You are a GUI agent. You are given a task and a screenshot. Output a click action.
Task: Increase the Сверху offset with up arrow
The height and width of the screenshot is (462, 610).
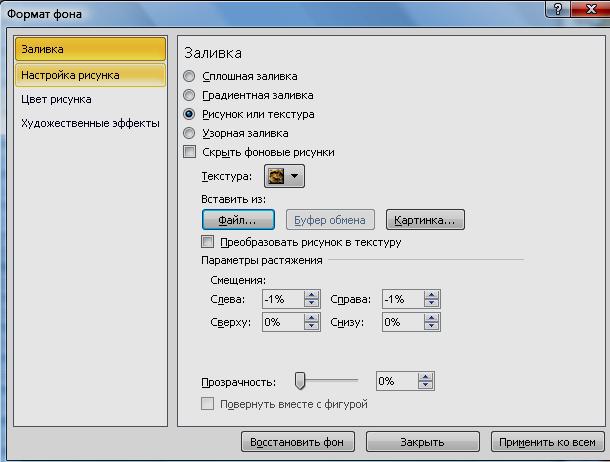(311, 318)
